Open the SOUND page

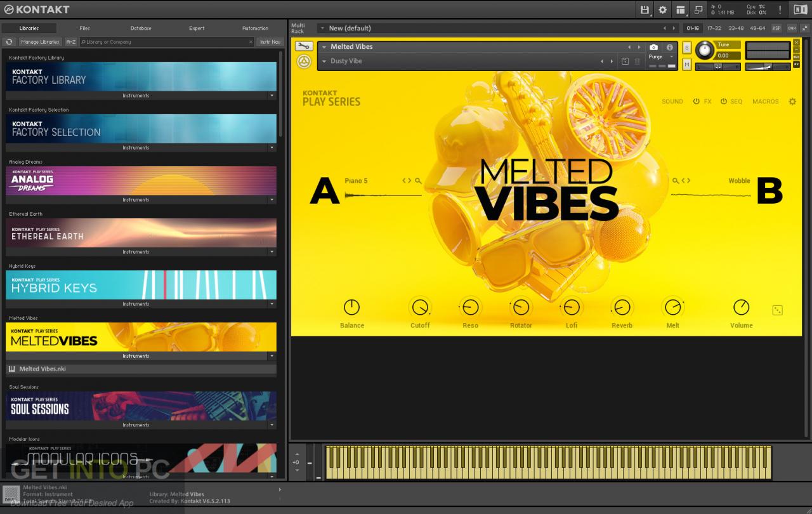[x=672, y=102]
